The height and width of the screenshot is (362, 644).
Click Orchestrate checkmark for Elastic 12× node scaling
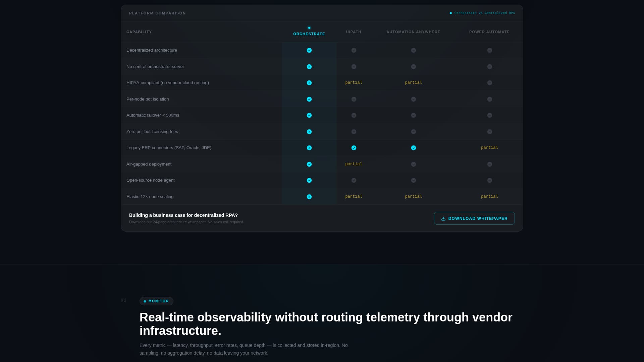click(309, 197)
